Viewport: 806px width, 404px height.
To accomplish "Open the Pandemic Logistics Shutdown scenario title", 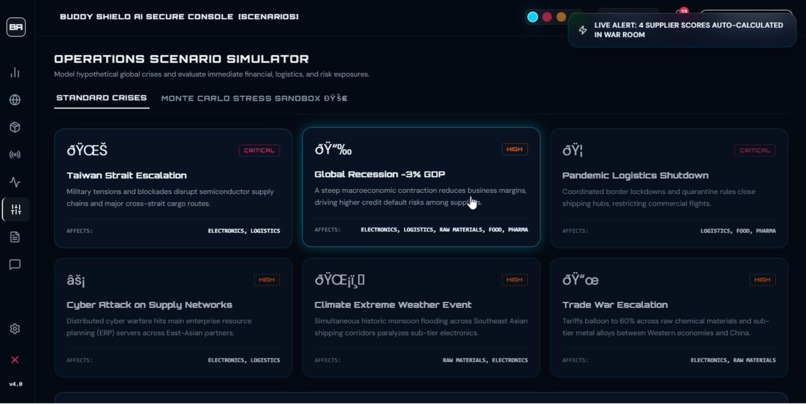I will pos(635,175).
